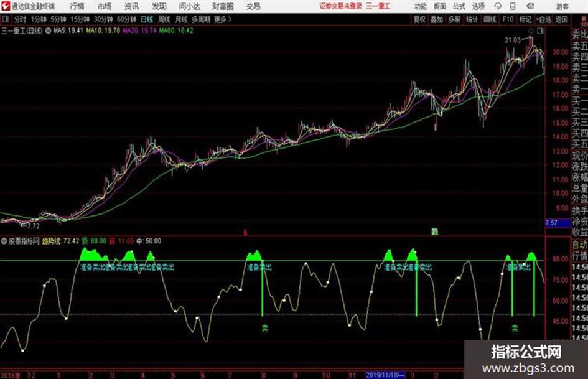Open the 问小达 menu
588x379 pixels.
click(x=189, y=6)
